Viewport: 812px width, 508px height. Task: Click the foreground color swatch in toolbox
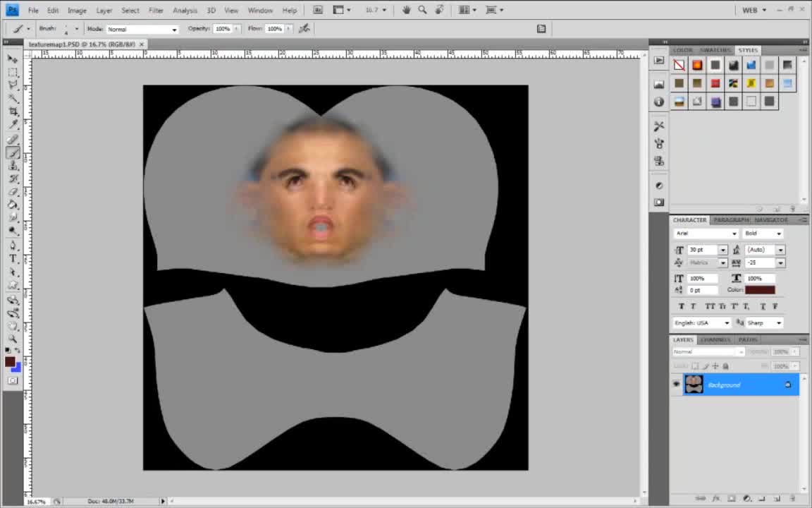10,362
